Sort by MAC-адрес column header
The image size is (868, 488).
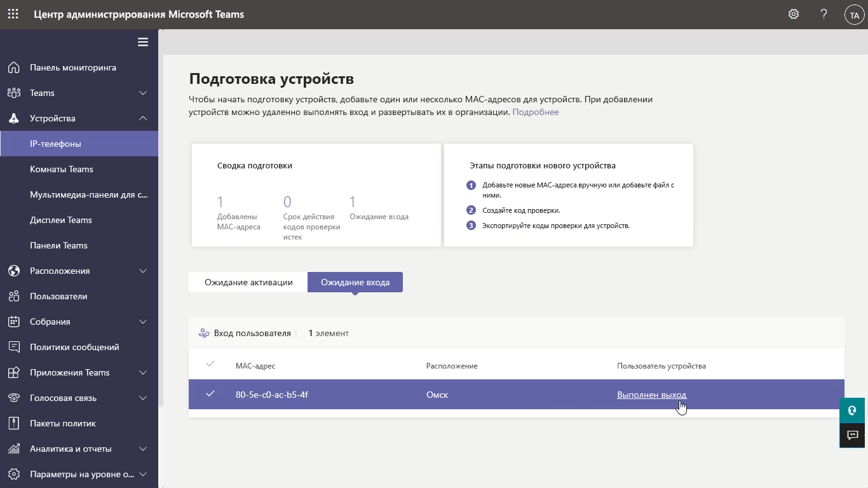(x=255, y=366)
